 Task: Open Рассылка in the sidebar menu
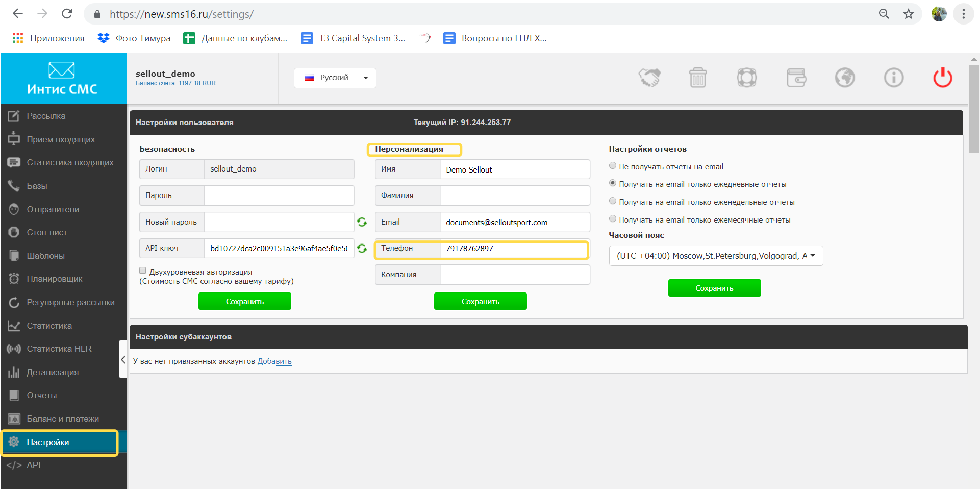click(x=46, y=116)
